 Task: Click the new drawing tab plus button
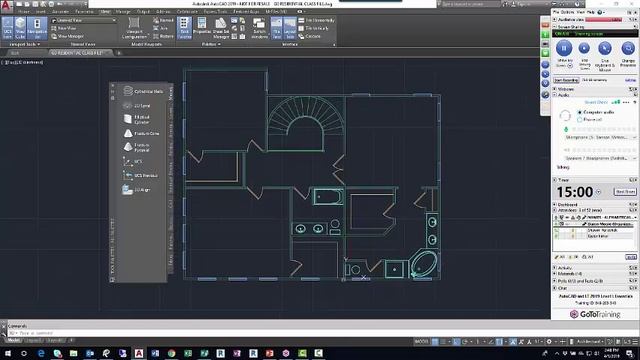click(119, 53)
